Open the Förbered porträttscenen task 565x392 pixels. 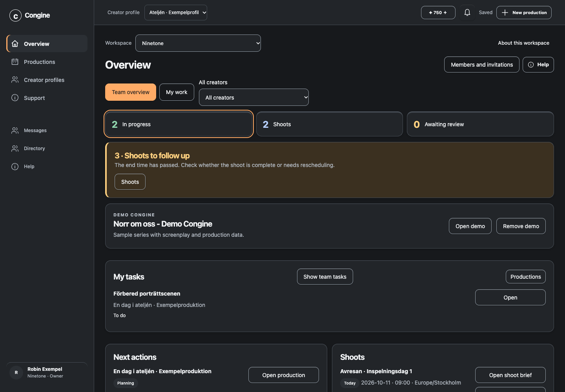click(510, 298)
